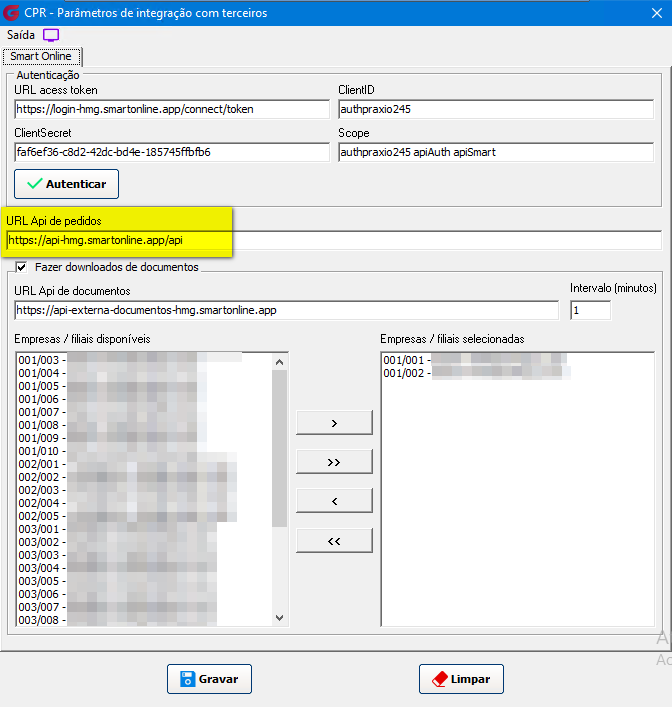
Task: Select row 003/005 in available list
Action: point(144,581)
